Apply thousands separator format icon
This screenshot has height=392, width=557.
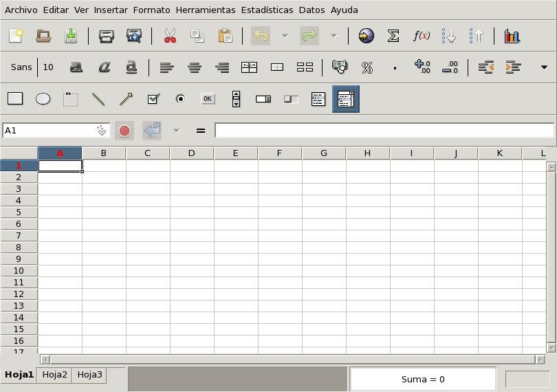pyautogui.click(x=395, y=67)
